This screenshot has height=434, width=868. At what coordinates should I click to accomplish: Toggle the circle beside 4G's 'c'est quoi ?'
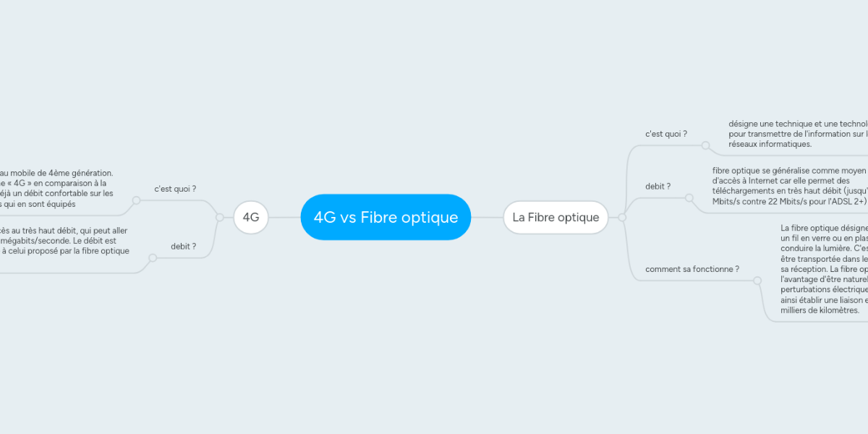click(x=136, y=200)
